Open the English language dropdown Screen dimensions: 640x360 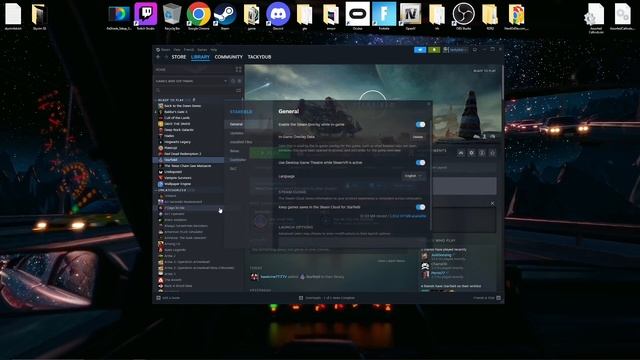click(413, 176)
